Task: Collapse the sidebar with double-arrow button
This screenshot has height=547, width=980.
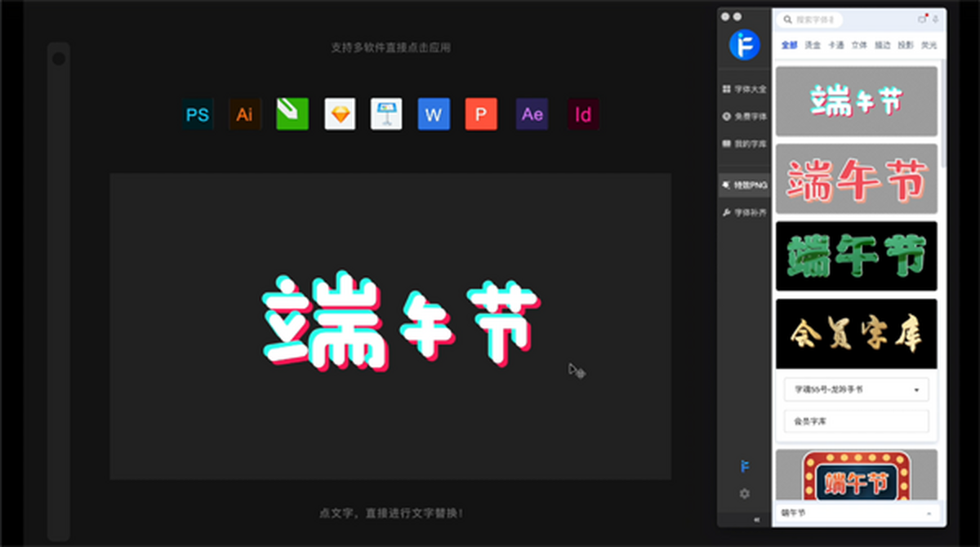Action: 756,519
